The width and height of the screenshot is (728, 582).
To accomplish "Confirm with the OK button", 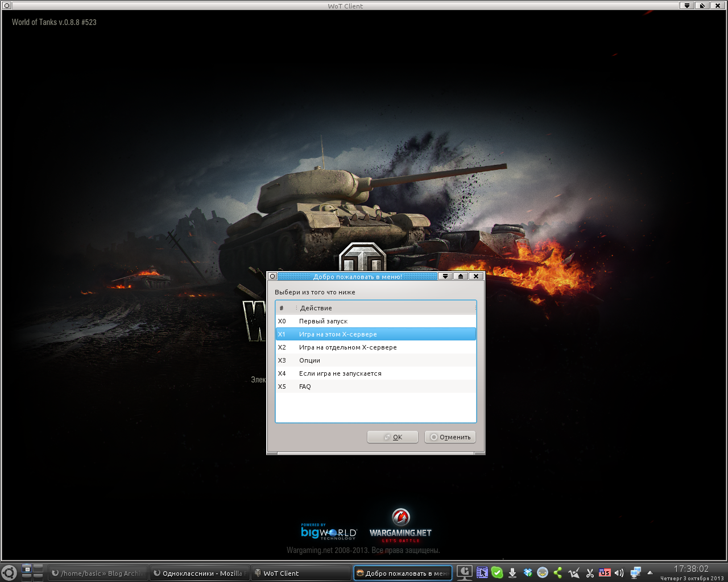I will click(x=392, y=437).
